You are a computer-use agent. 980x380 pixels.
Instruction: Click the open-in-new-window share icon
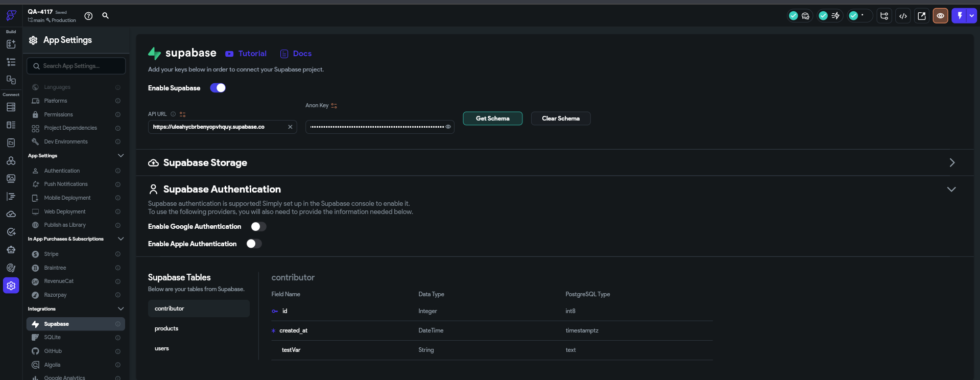(922, 16)
